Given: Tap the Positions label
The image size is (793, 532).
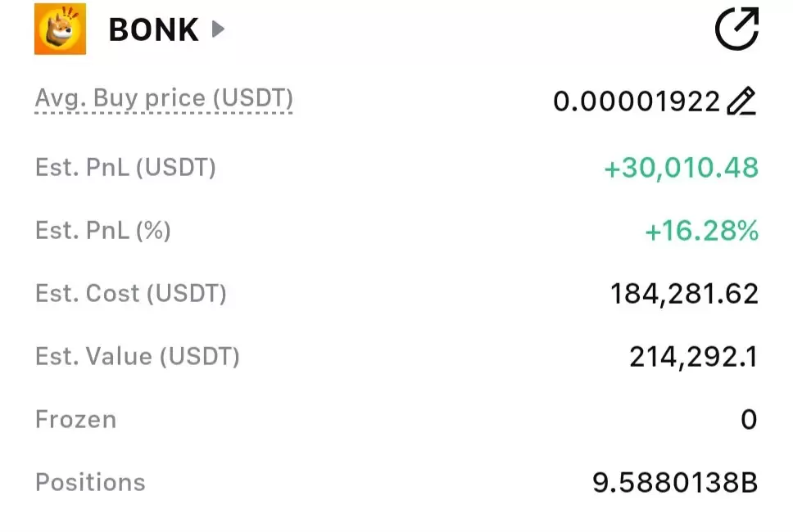Looking at the screenshot, I should (91, 483).
